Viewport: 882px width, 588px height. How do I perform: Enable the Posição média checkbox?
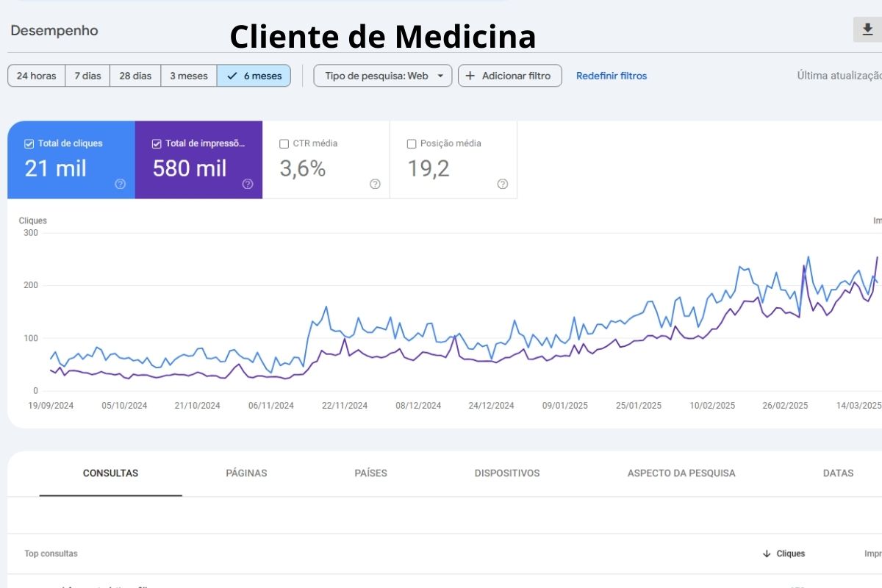point(412,143)
